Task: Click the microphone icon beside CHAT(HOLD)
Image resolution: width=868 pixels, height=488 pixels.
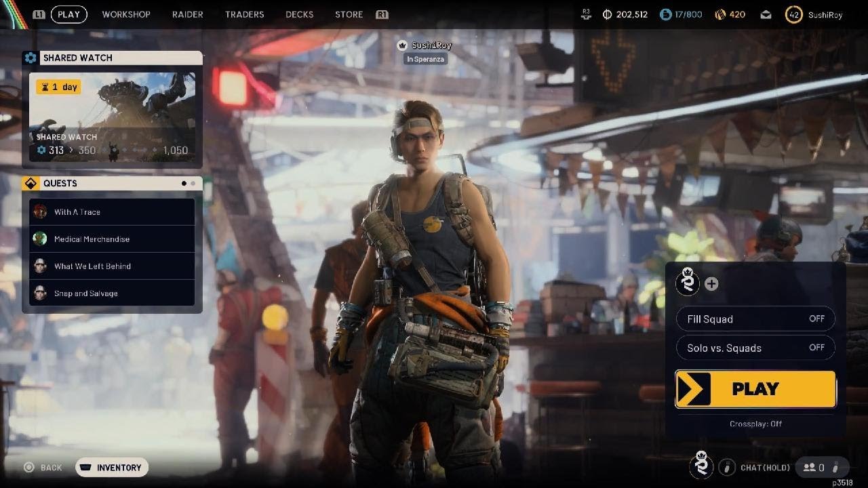Action: click(x=727, y=467)
